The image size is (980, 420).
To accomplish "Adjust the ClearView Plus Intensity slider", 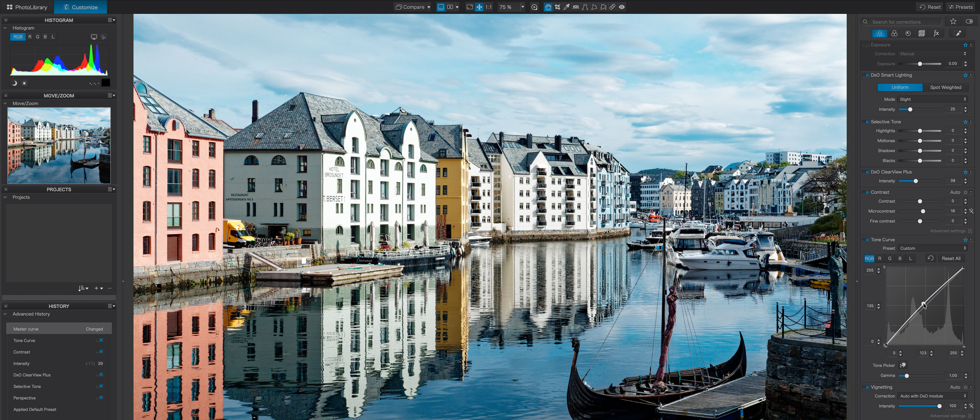I will click(920, 181).
